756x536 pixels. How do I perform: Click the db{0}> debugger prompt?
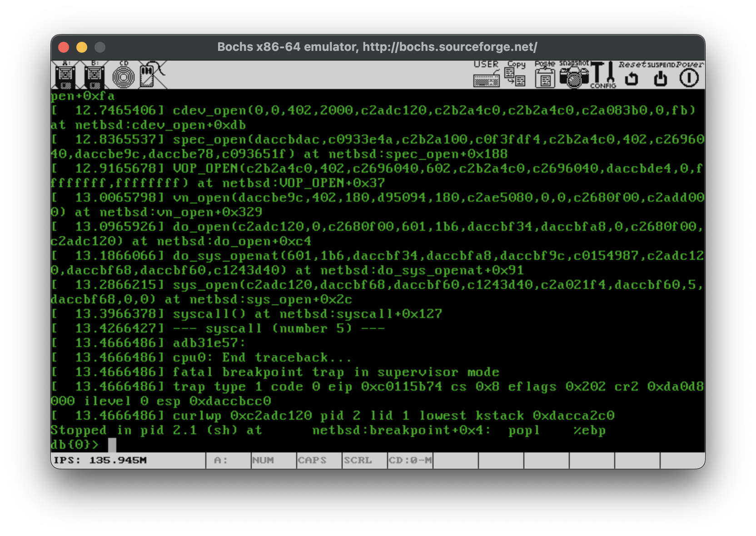pos(75,444)
